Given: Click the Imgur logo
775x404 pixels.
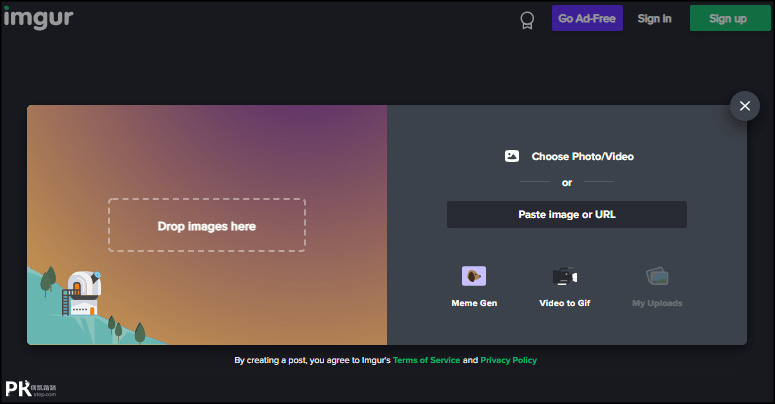Looking at the screenshot, I should [39, 18].
